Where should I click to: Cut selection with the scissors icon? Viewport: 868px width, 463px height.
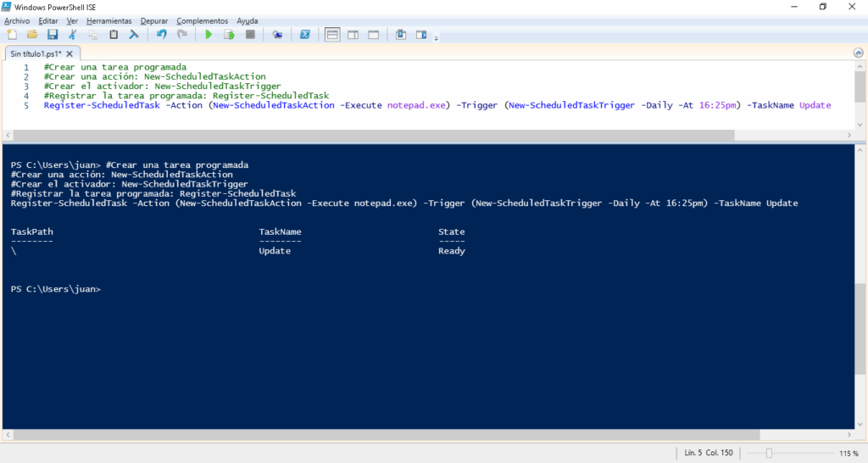tap(73, 35)
